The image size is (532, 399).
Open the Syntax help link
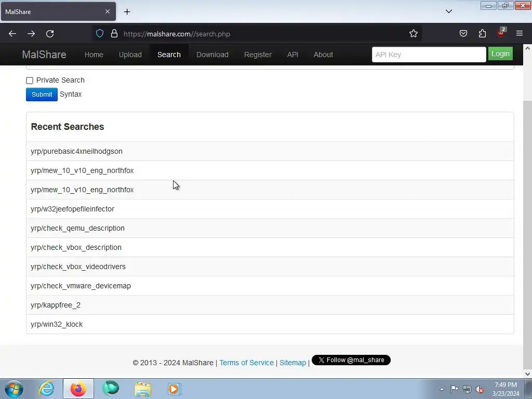(71, 95)
